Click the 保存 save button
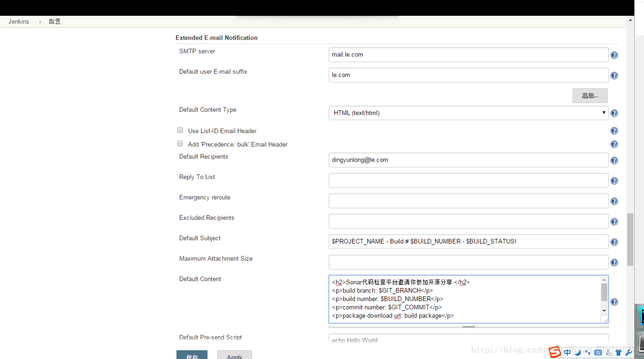Image resolution: width=644 pixels, height=359 pixels. coord(192,355)
